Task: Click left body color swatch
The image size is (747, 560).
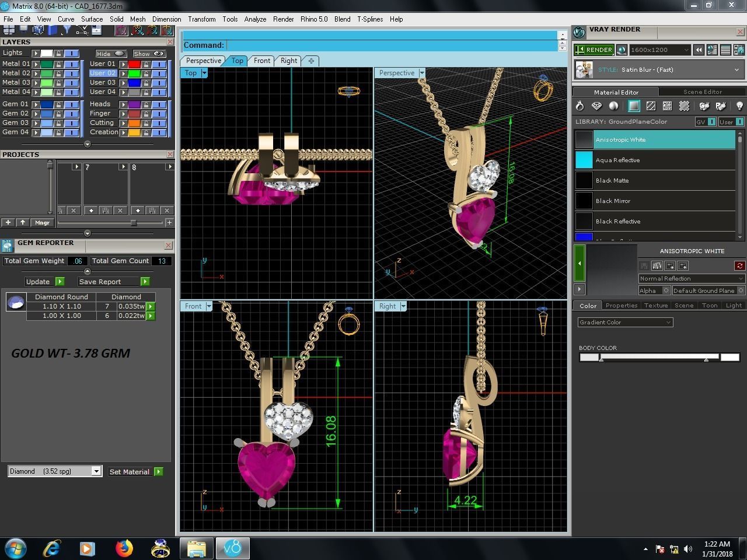Action: pos(589,357)
